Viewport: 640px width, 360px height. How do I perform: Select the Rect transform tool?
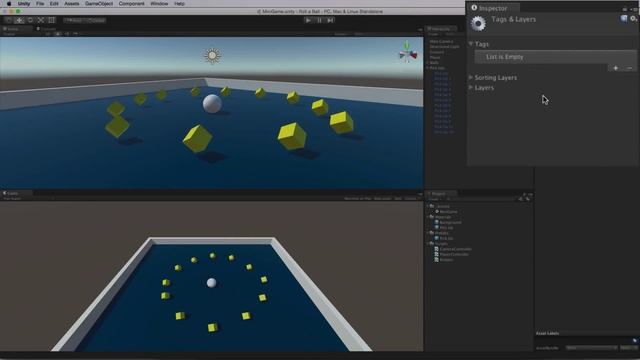coord(51,20)
